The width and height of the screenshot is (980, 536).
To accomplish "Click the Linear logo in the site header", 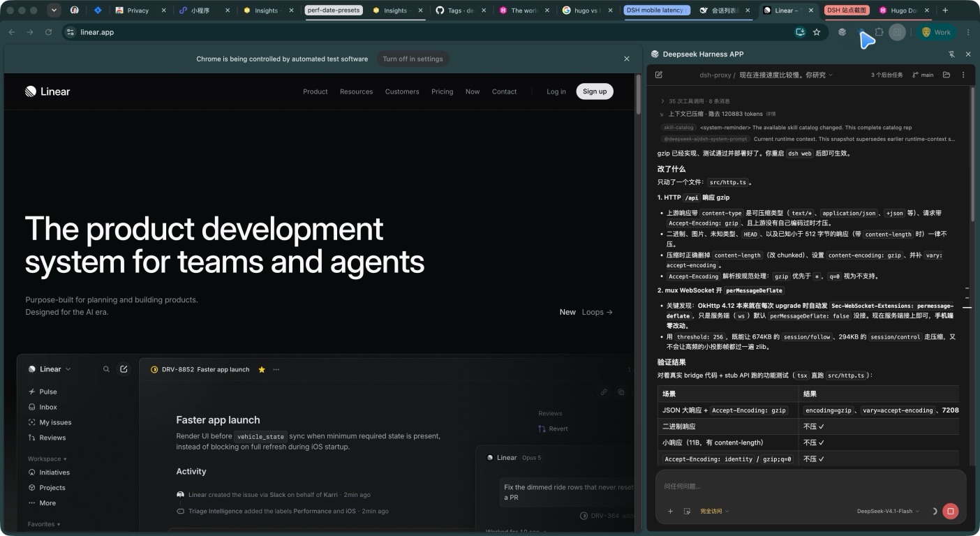I will tap(47, 91).
